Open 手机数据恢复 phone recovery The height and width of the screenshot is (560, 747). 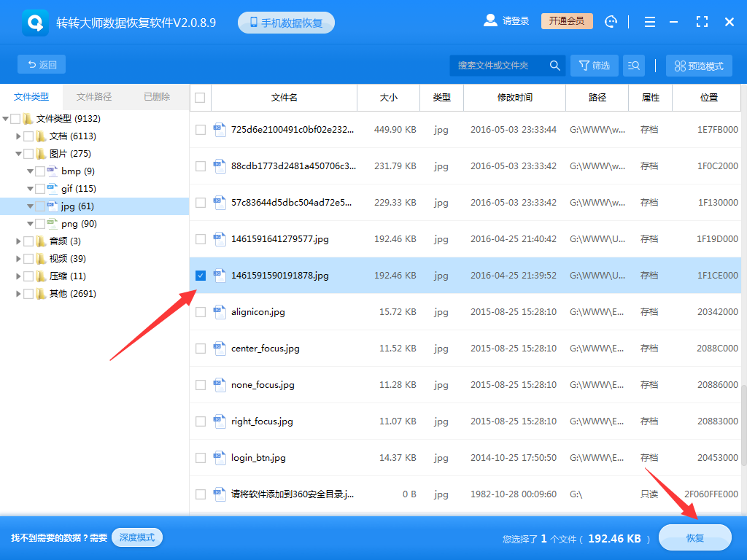(286, 22)
